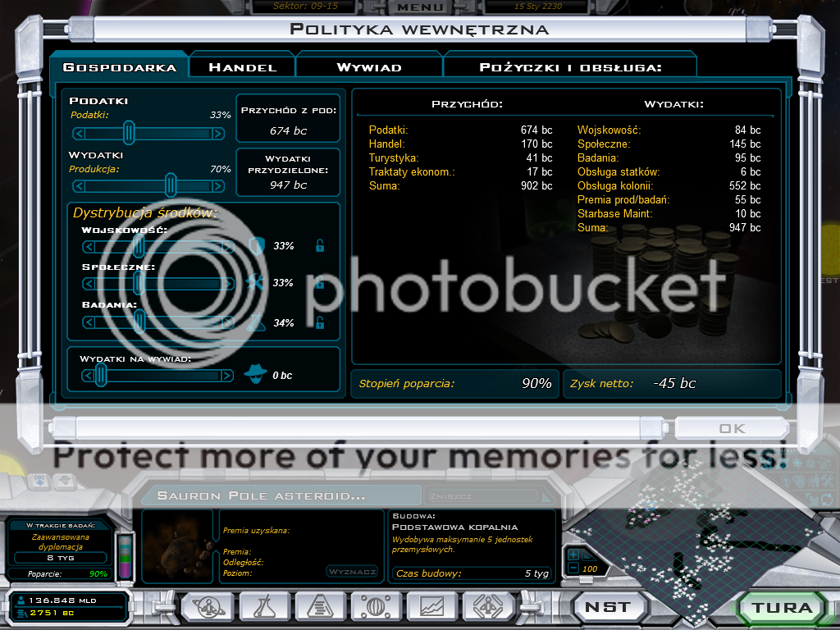
Task: Click the Wydatki na wywiad slider handle
Action: tap(100, 375)
